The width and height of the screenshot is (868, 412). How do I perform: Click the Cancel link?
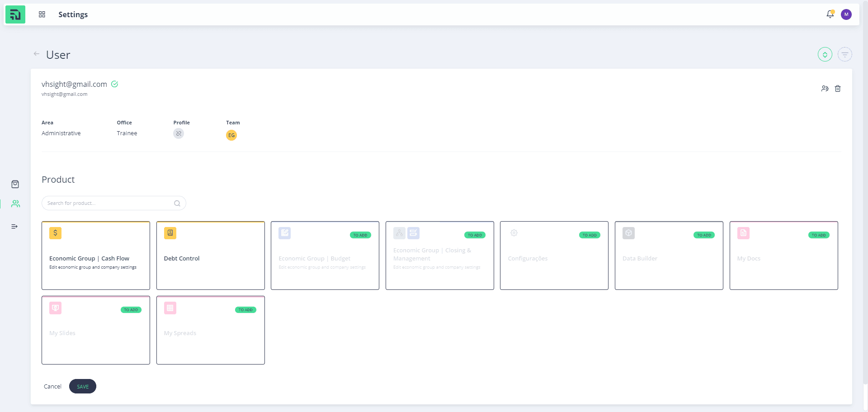pos(52,386)
